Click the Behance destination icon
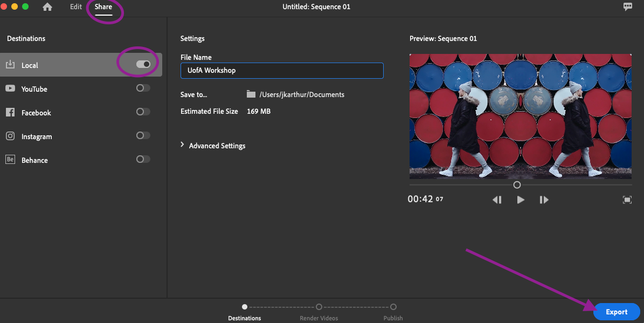This screenshot has height=323, width=644. coord(10,160)
